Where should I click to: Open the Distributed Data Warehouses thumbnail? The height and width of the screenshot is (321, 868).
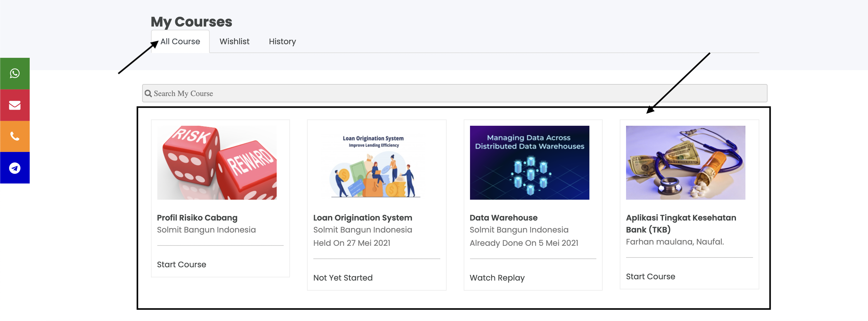[x=530, y=162]
